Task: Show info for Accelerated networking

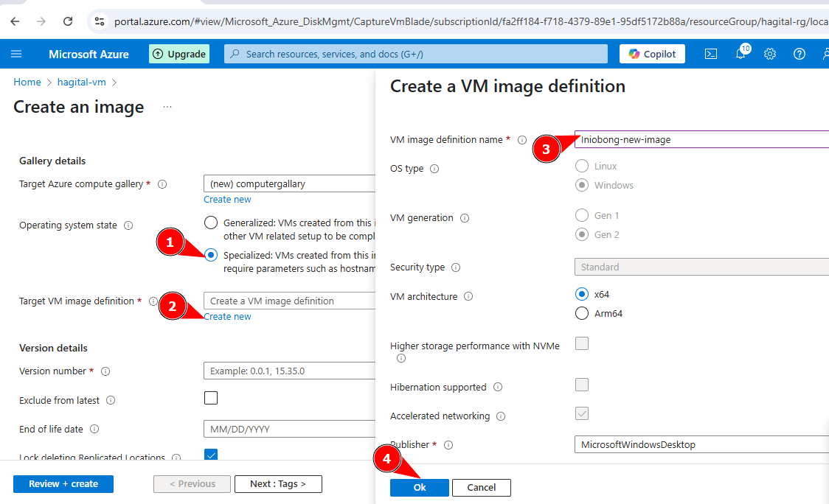Action: click(x=501, y=416)
